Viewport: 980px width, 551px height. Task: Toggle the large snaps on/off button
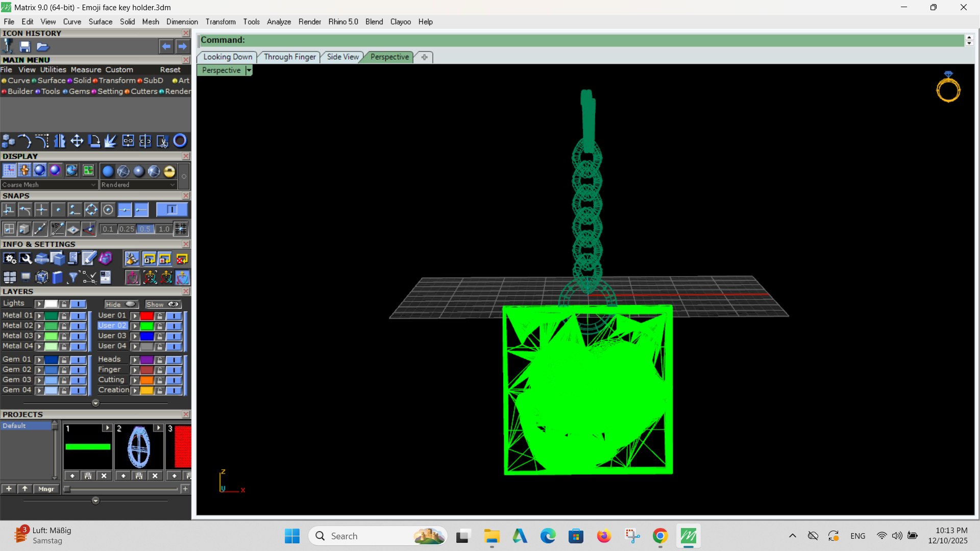pos(171,210)
